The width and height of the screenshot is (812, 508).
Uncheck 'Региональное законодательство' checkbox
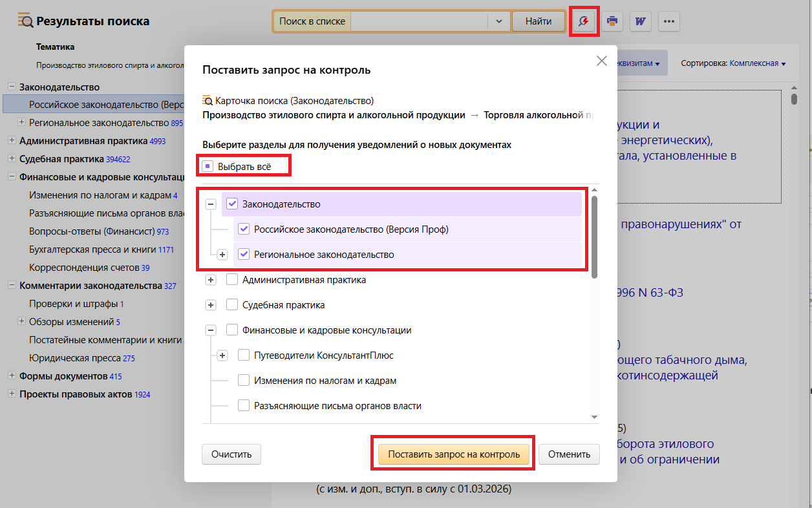tap(244, 255)
